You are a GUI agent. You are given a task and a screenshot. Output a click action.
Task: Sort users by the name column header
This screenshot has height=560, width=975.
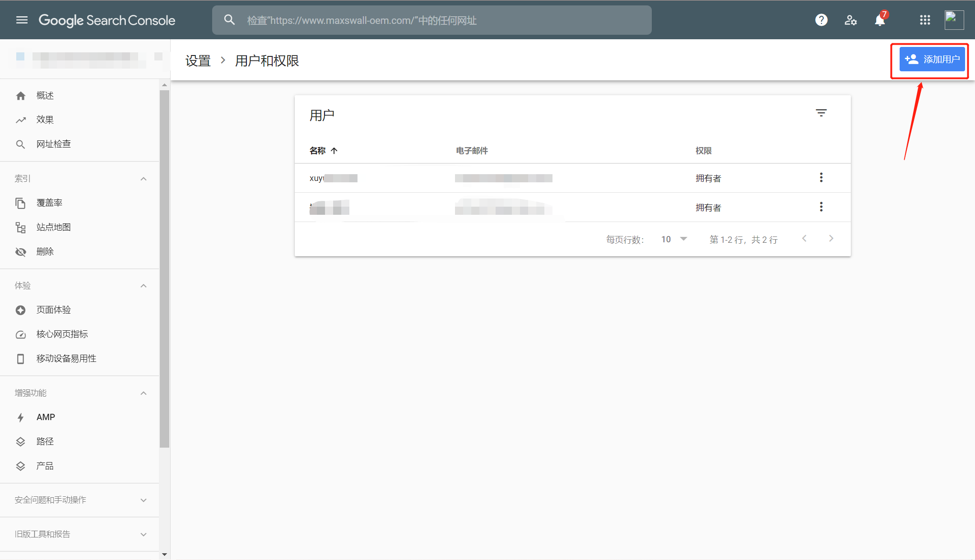coord(318,151)
